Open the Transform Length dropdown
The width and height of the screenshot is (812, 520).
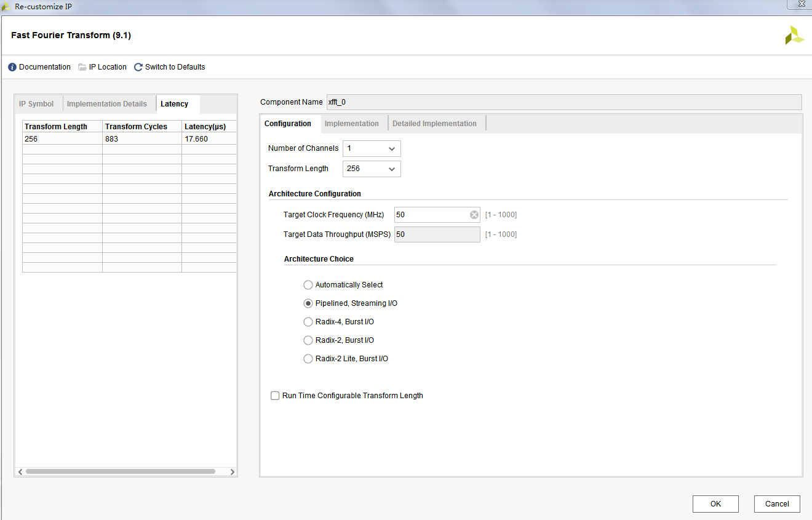[372, 169]
